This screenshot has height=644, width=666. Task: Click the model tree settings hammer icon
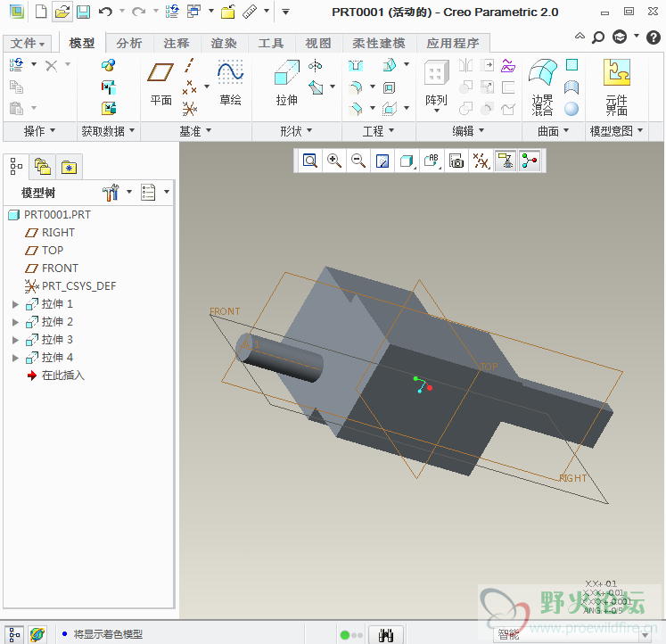tap(111, 193)
